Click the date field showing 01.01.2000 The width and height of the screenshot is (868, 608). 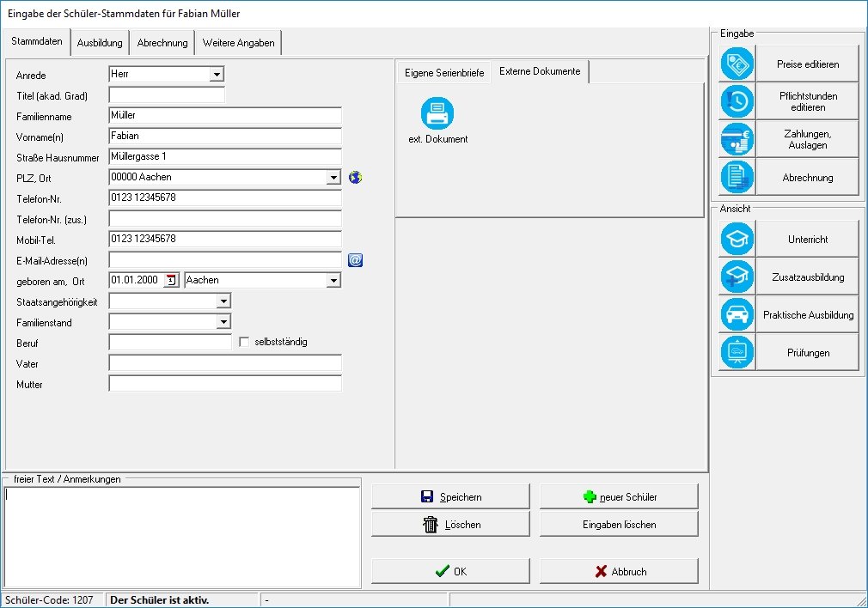click(x=137, y=281)
